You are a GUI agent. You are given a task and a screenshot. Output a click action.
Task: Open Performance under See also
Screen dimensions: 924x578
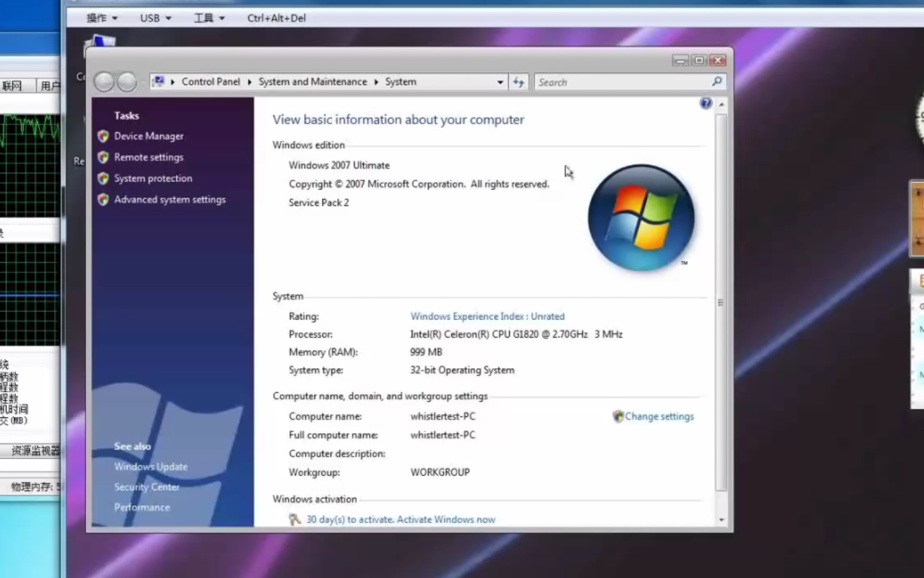pos(142,507)
